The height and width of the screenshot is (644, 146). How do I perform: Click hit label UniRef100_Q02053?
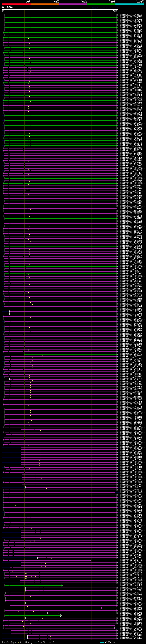click(131, 263)
